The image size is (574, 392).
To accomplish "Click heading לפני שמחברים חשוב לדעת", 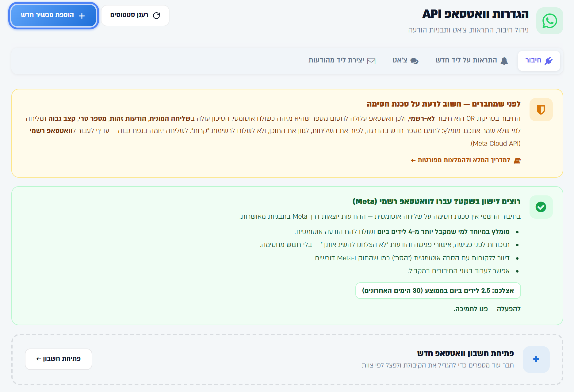I will point(443,104).
